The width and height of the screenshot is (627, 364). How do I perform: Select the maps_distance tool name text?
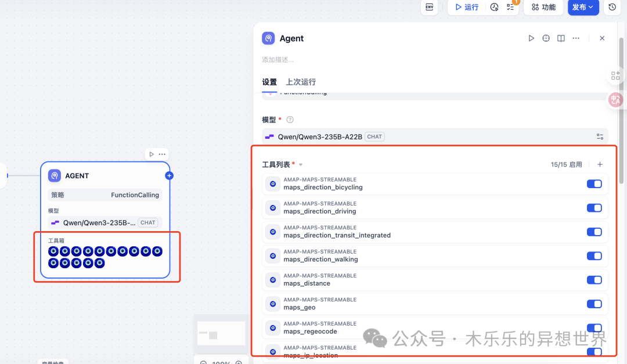(307, 284)
